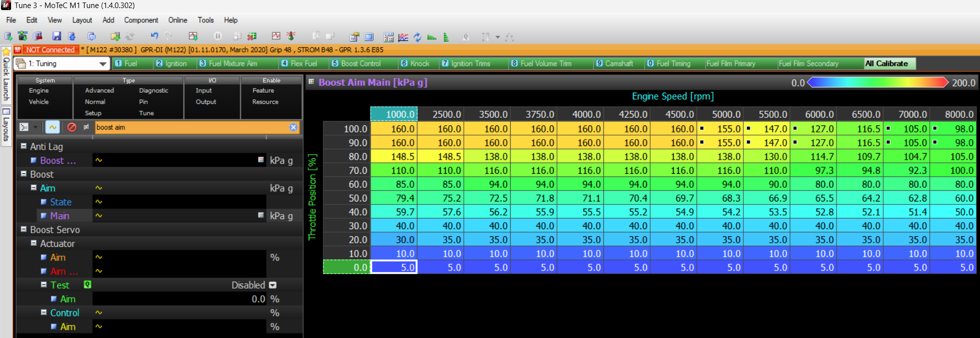Open table icon in the Main row

[x=261, y=216]
